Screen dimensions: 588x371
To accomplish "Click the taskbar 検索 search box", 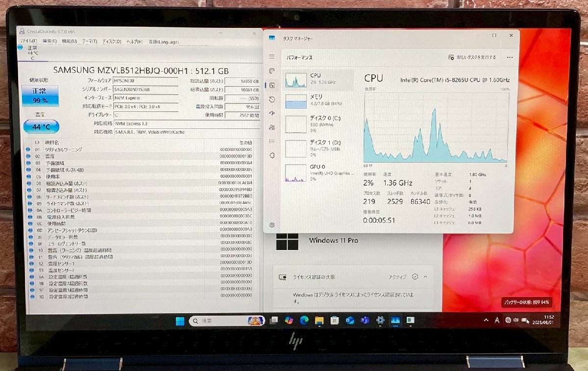I will pyautogui.click(x=227, y=321).
